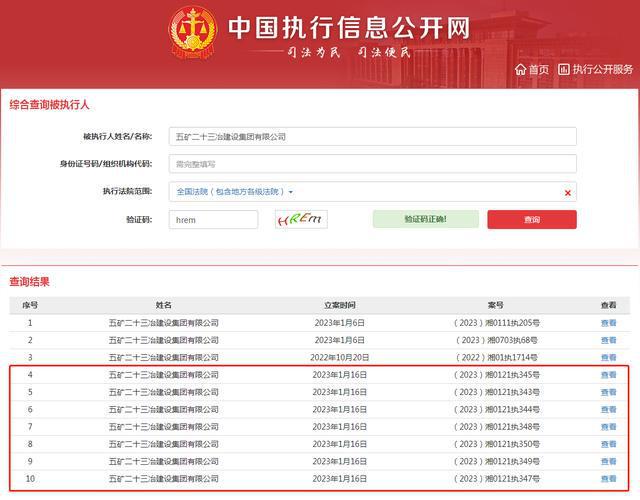This screenshot has height=500, width=640.
Task: Select case number （2023）湘0703执68号 cell
Action: pyautogui.click(x=496, y=340)
